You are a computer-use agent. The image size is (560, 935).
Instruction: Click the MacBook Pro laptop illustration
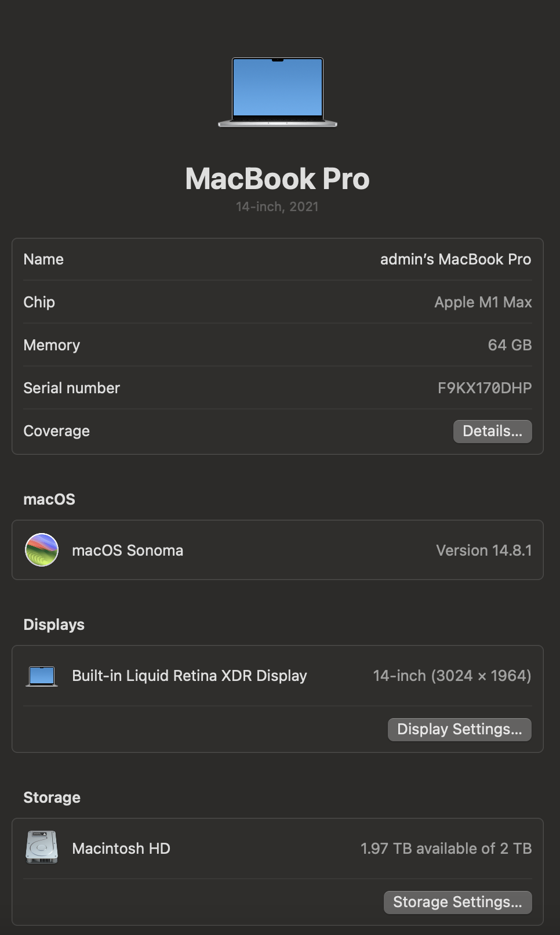[x=278, y=92]
